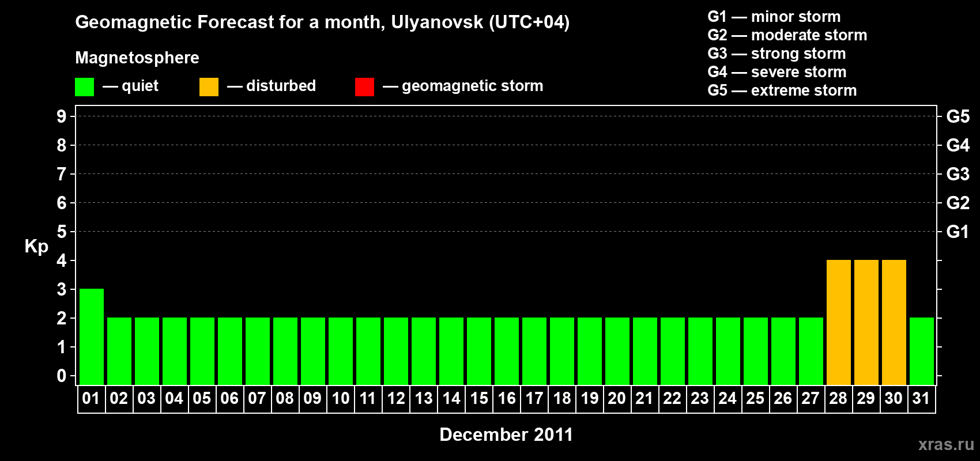980x461 pixels.
Task: Click the G4 label on the right axis
Action: (958, 145)
